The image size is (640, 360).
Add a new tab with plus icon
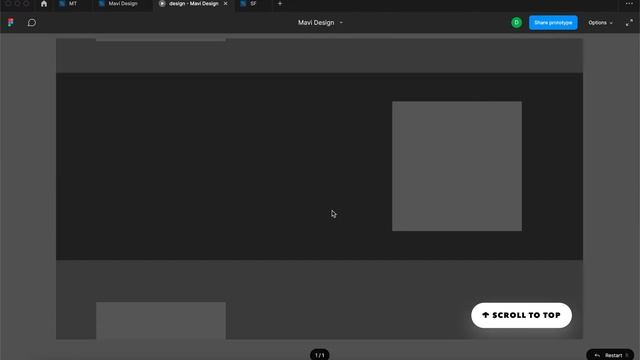280,4
